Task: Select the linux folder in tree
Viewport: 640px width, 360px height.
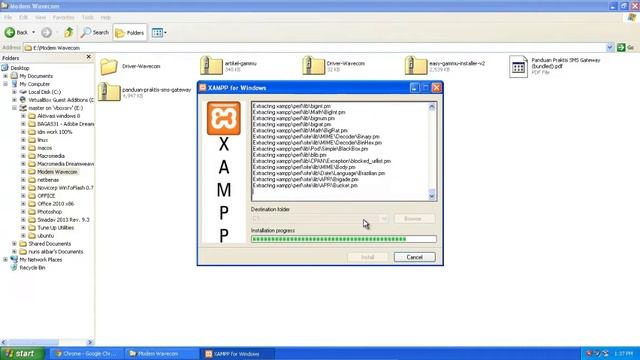Action: click(x=42, y=140)
